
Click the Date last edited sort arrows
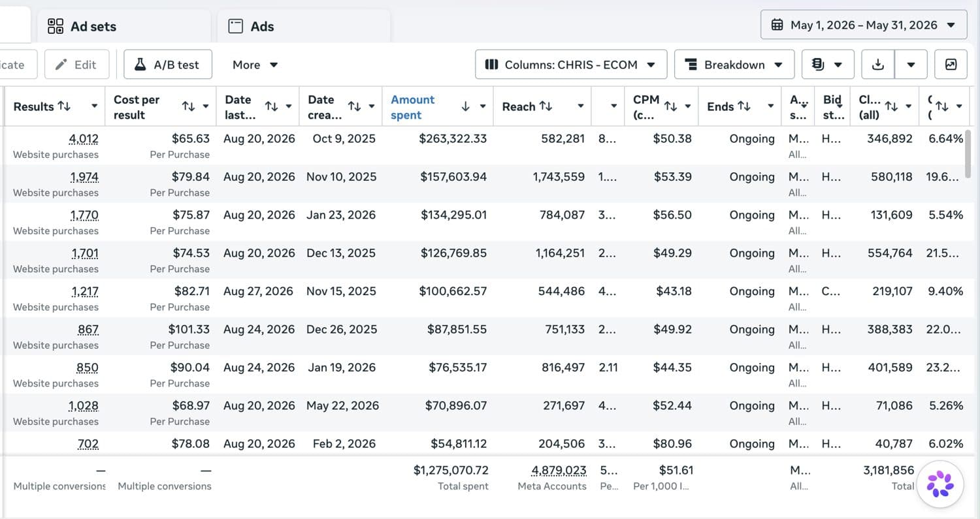tap(271, 106)
